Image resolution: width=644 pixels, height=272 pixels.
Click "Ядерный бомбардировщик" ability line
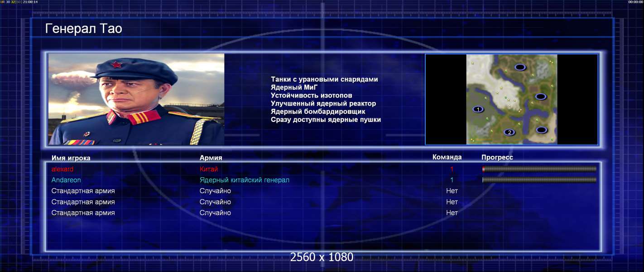(318, 112)
